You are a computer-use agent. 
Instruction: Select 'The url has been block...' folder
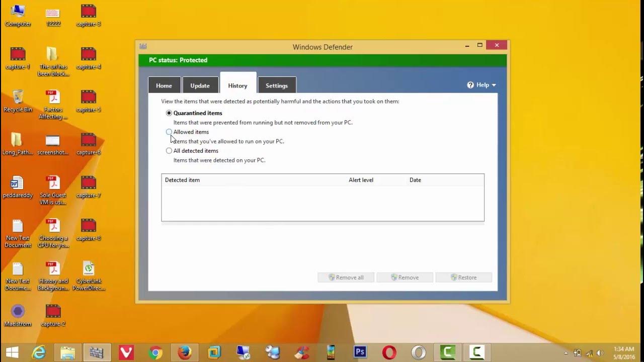pos(53,61)
